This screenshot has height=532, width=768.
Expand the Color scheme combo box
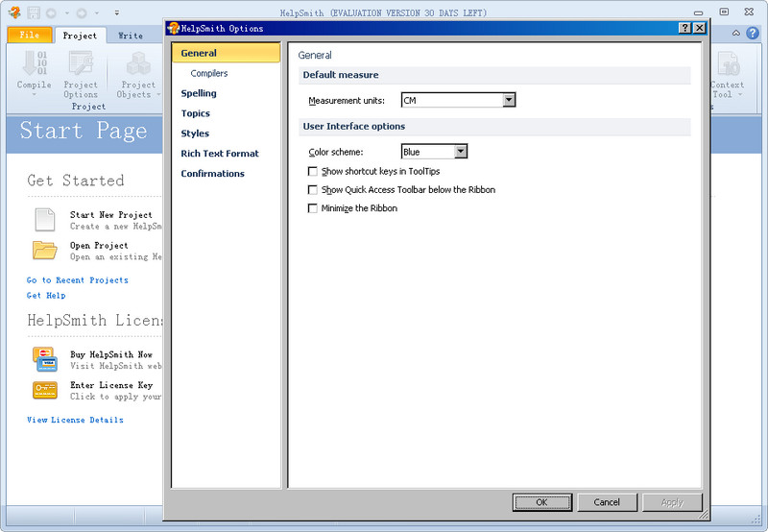(461, 152)
